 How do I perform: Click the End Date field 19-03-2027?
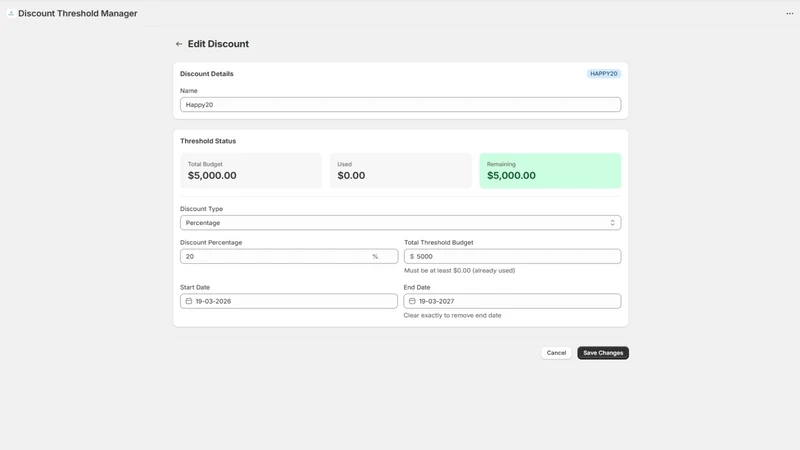pyautogui.click(x=512, y=301)
